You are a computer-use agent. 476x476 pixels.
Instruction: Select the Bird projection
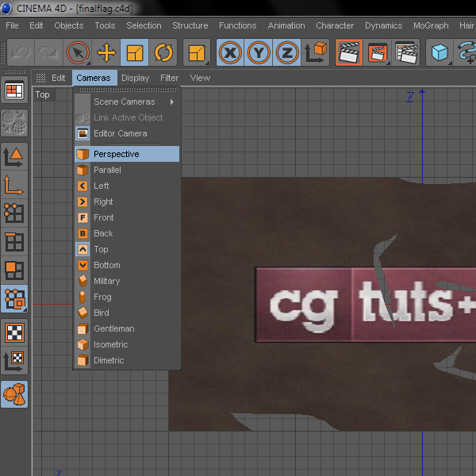(x=127, y=313)
